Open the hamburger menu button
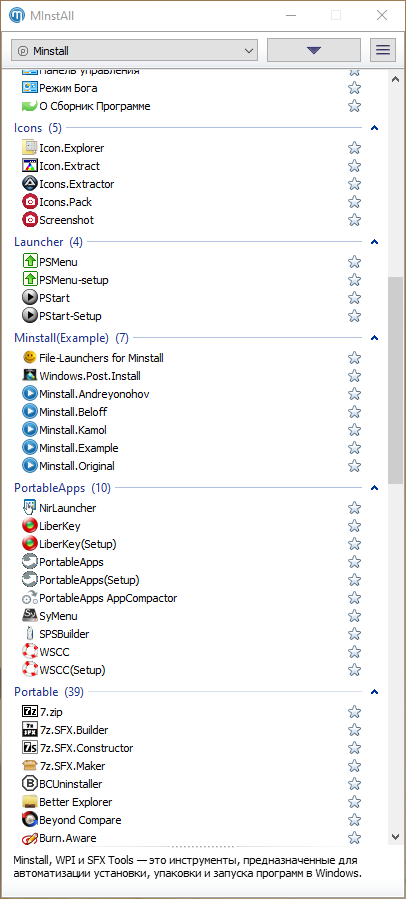This screenshot has height=899, width=406. (383, 50)
